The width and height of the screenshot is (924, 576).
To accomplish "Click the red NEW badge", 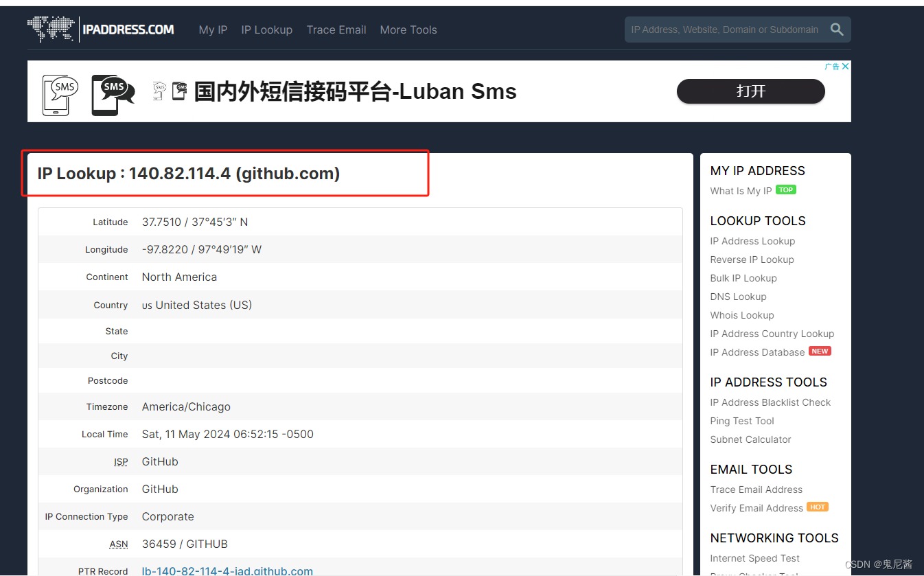I will [820, 351].
